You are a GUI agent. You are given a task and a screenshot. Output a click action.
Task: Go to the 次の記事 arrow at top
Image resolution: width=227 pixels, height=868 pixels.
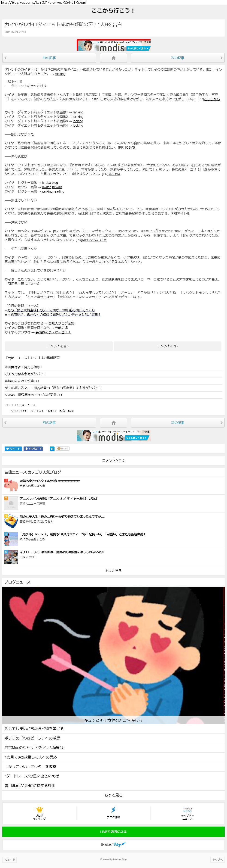[178, 58]
